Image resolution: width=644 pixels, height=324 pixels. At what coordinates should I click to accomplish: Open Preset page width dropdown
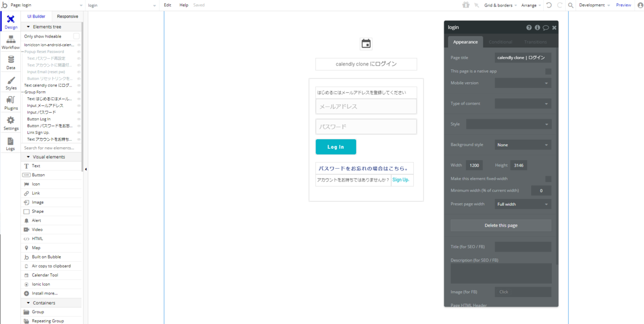pos(523,204)
